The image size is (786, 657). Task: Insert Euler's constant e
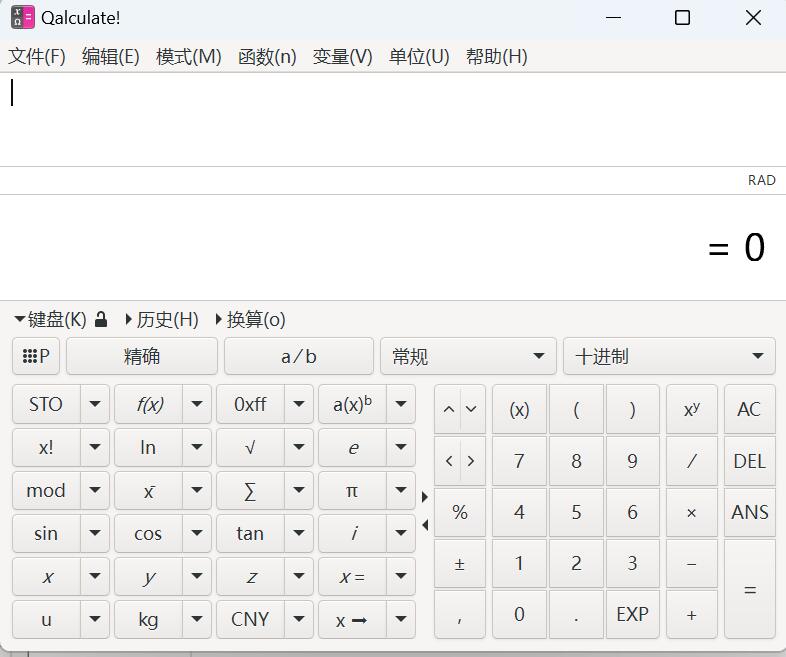click(352, 447)
